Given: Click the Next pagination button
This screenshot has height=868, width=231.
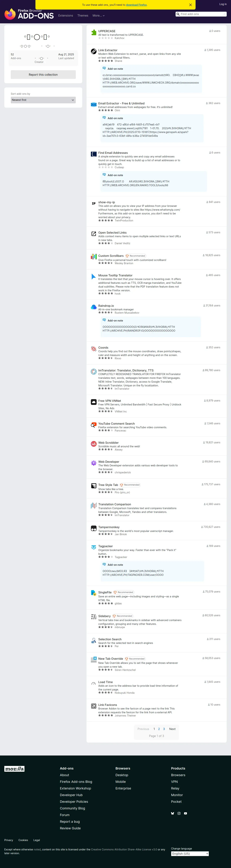Looking at the screenshot, I should pyautogui.click(x=172, y=729).
